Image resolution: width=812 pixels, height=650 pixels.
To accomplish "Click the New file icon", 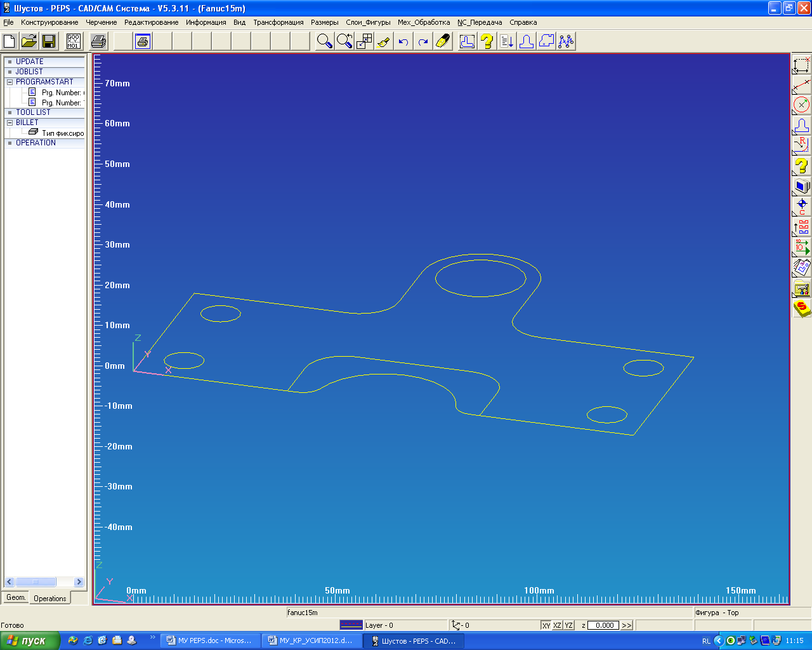I will pos(10,41).
